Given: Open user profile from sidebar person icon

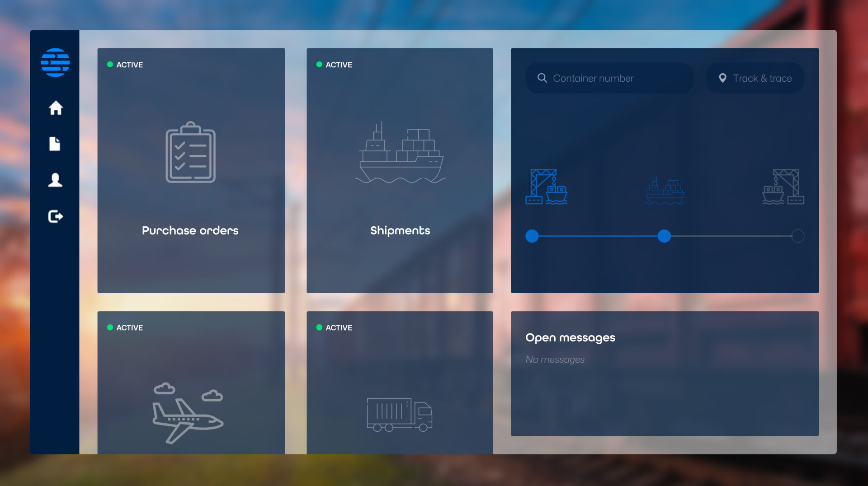Looking at the screenshot, I should tap(55, 180).
